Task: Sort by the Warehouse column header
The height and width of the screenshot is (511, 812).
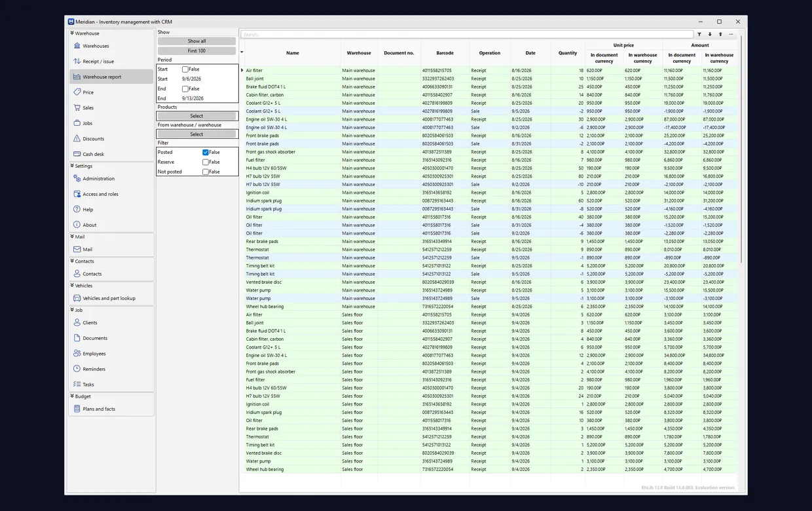Action: point(359,53)
